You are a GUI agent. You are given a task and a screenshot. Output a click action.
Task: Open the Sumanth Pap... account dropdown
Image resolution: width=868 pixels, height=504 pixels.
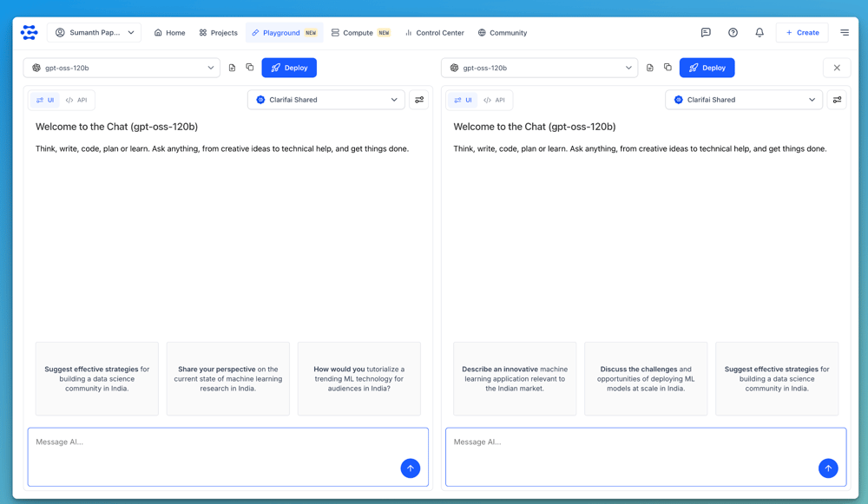coord(95,33)
